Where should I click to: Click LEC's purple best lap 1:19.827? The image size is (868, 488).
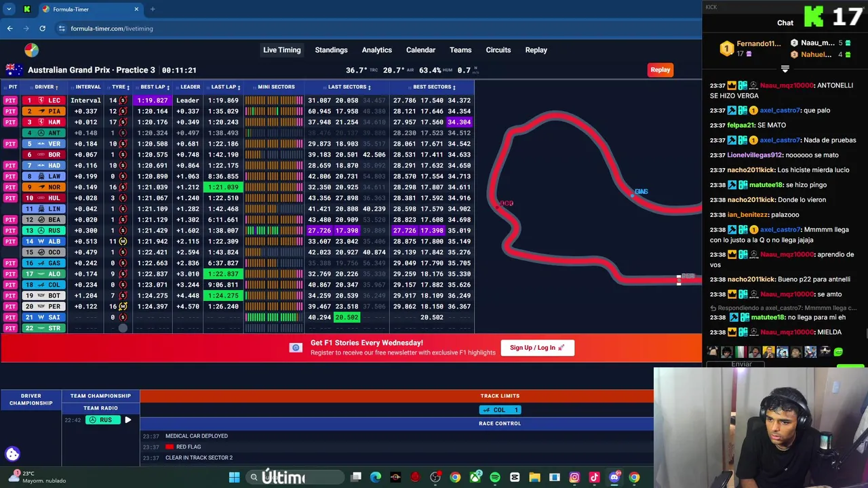152,100
